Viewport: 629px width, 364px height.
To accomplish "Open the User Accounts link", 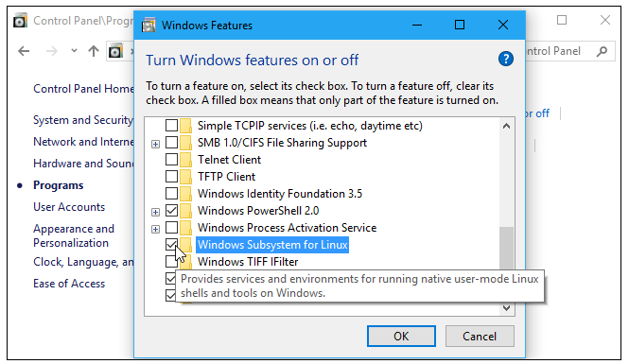I will [x=69, y=207].
